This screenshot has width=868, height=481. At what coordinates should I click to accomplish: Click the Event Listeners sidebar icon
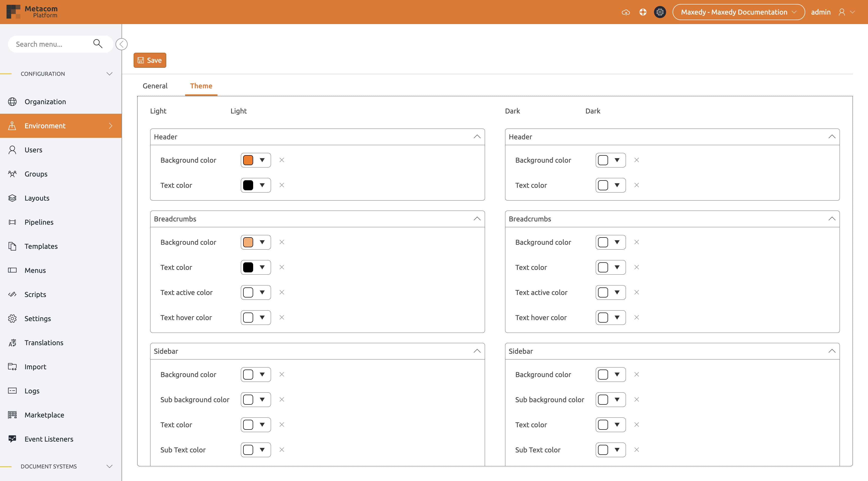coord(13,439)
